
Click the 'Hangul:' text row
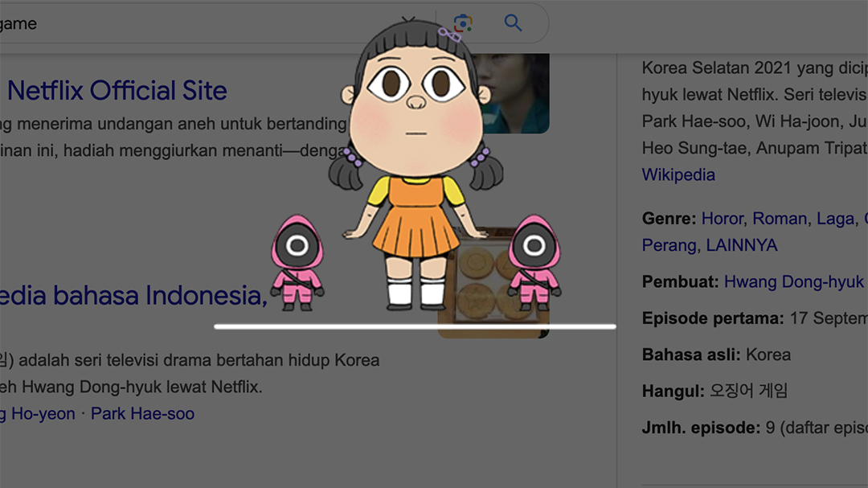pyautogui.click(x=714, y=391)
